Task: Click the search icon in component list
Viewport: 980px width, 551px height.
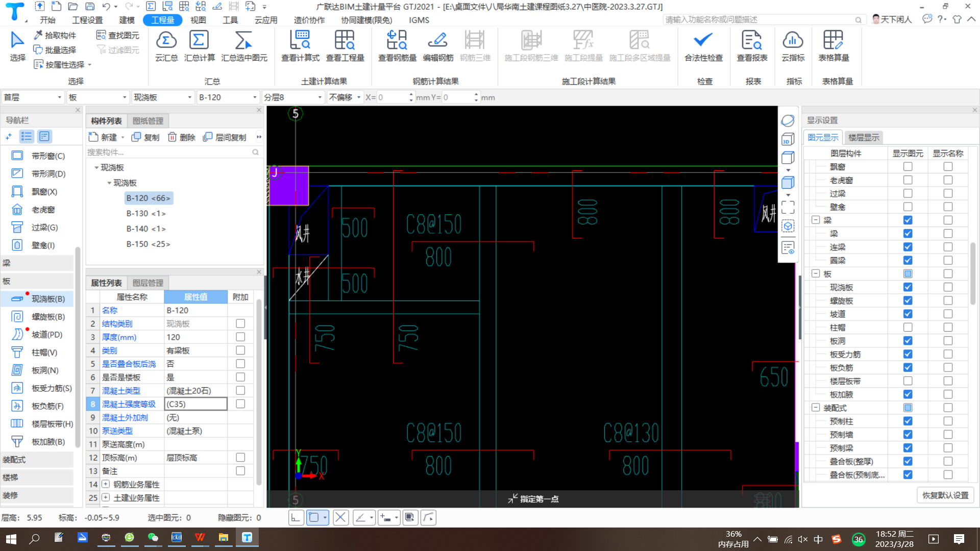Action: click(x=255, y=152)
